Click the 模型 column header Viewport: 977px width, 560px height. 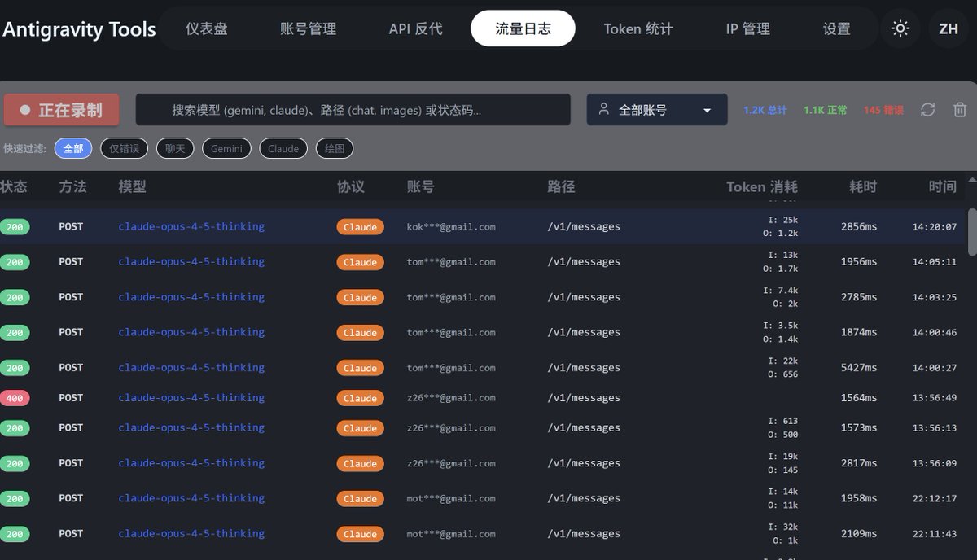coord(132,186)
